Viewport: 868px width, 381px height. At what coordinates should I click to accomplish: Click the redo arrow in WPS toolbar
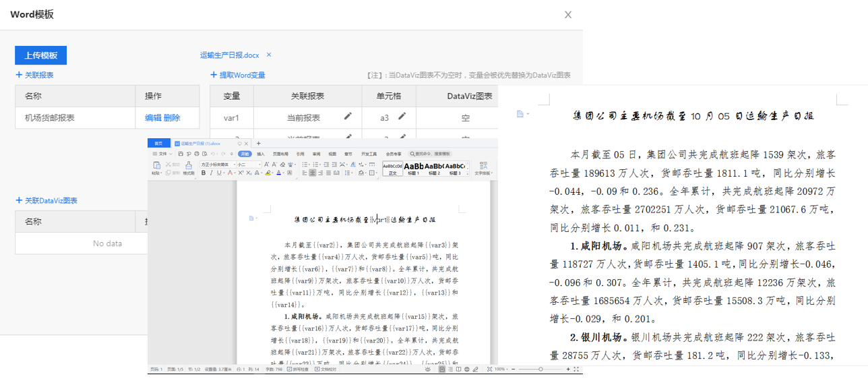coord(223,154)
